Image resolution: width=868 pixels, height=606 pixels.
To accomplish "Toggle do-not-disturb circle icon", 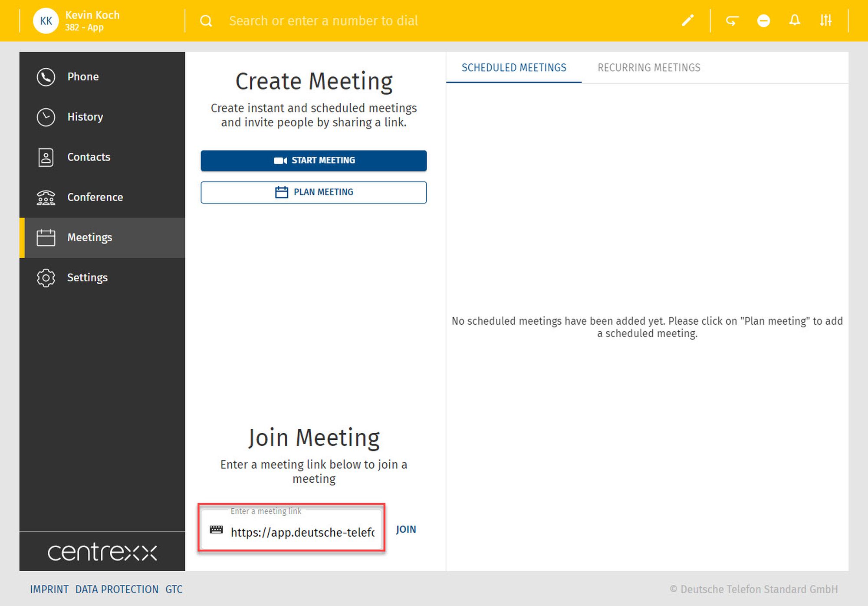I will tap(763, 20).
